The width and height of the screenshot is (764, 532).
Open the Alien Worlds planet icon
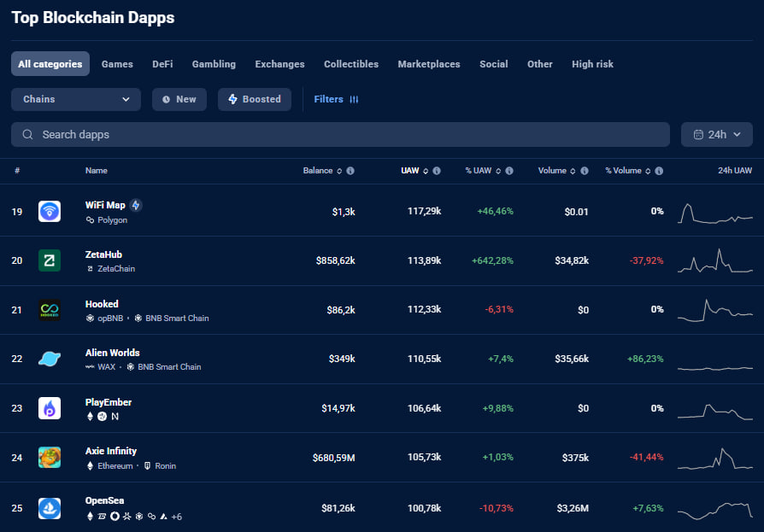pyautogui.click(x=50, y=359)
